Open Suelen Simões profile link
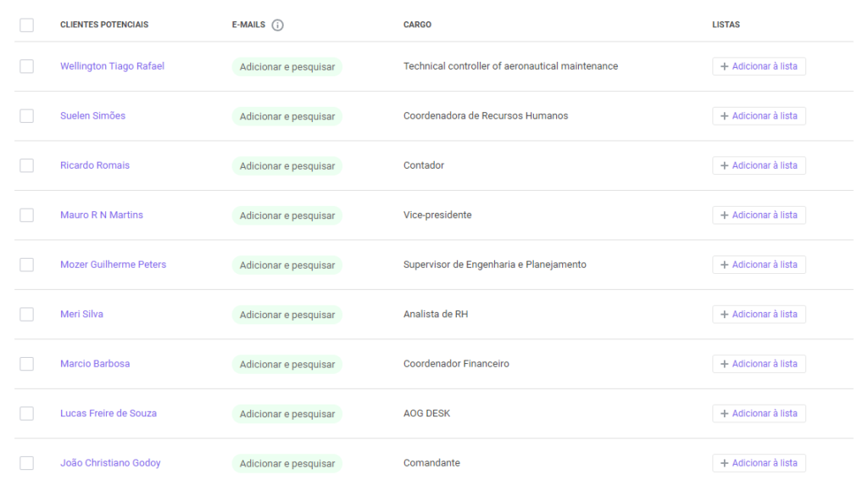Viewport: 868px width, 486px height. 93,116
